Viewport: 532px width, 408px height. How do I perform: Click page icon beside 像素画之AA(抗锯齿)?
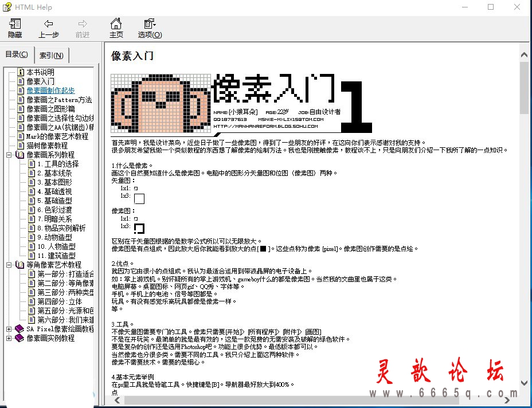pos(21,127)
